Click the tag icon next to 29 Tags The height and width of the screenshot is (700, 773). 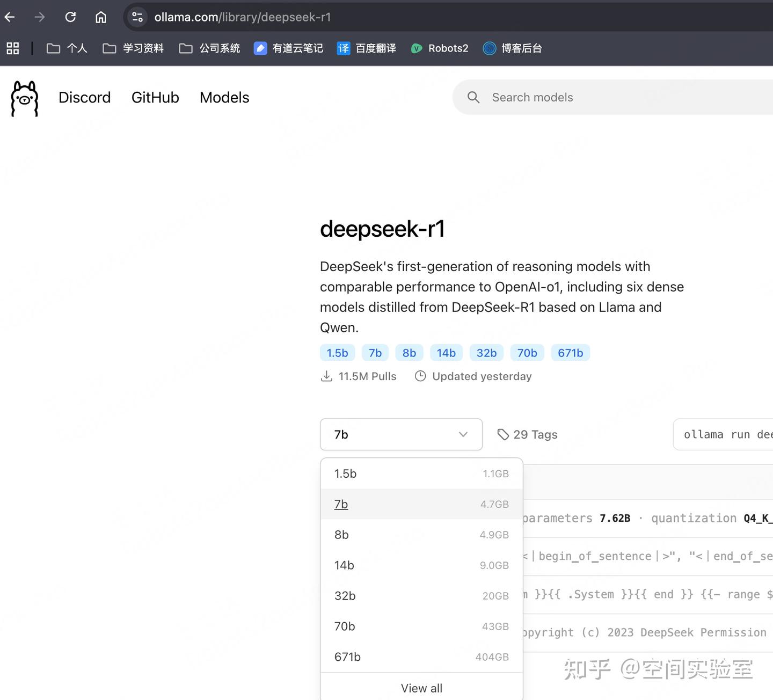(x=504, y=434)
